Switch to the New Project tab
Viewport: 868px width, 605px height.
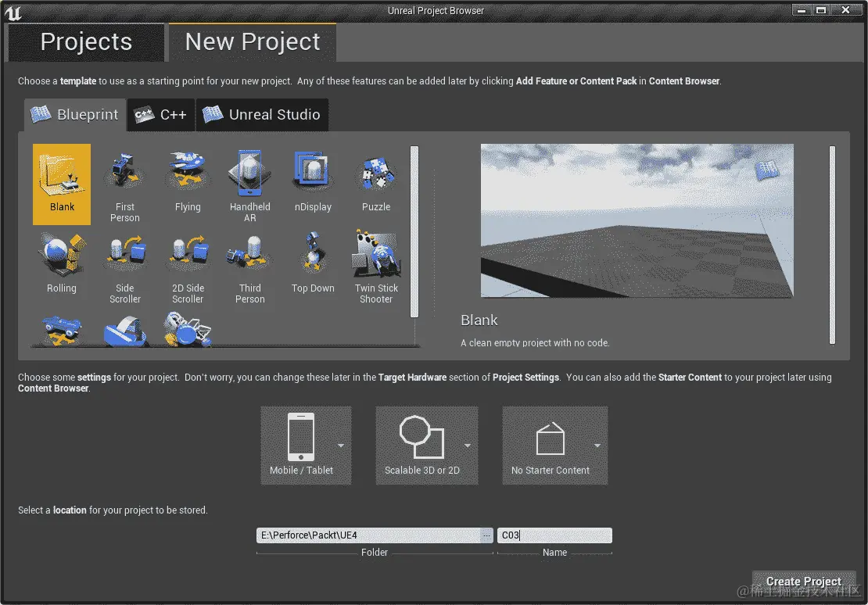click(253, 42)
